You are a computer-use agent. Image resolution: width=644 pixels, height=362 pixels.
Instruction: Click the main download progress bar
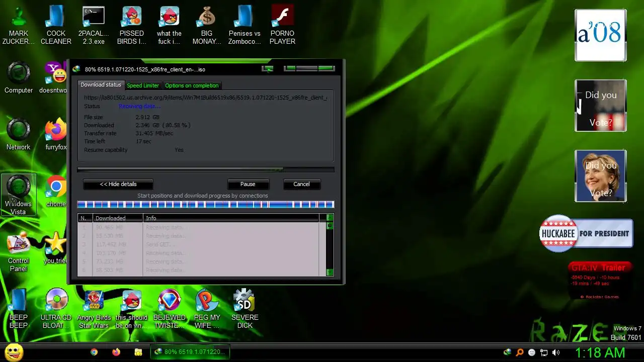pyautogui.click(x=205, y=170)
